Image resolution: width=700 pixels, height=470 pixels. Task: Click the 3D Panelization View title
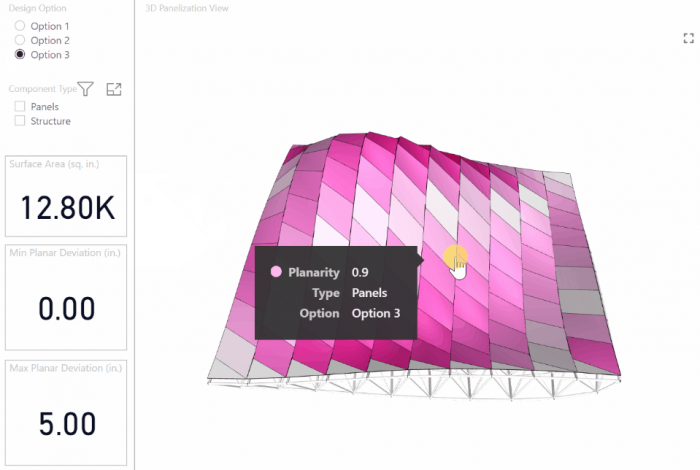coord(187,8)
